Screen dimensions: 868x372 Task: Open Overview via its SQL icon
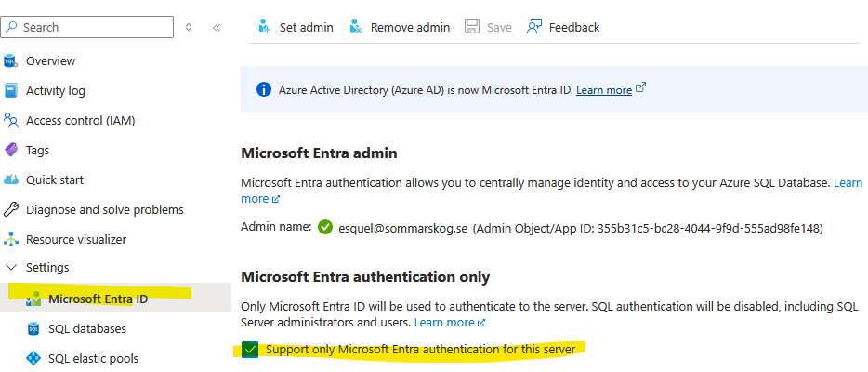11,60
